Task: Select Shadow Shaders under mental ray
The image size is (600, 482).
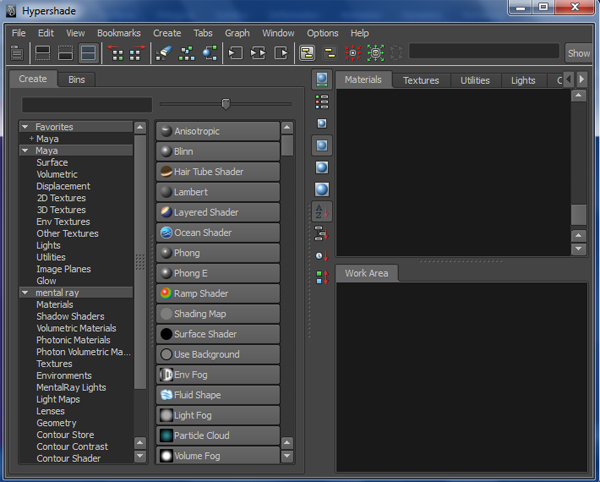Action: (70, 316)
